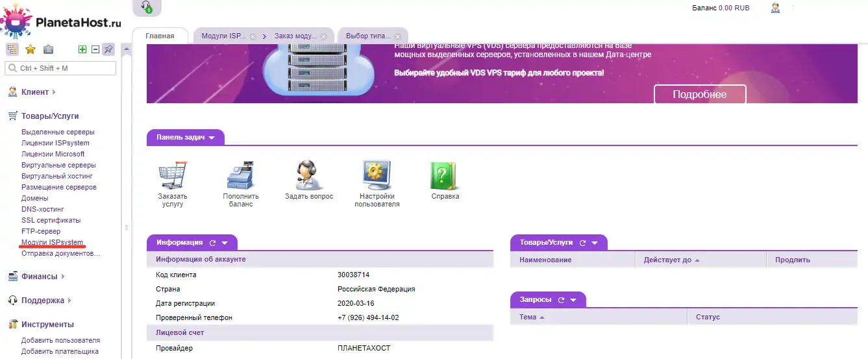This screenshot has height=359, width=868.
Task: Open the clipboard list icon in sidebar toolbar
Action: [x=48, y=49]
